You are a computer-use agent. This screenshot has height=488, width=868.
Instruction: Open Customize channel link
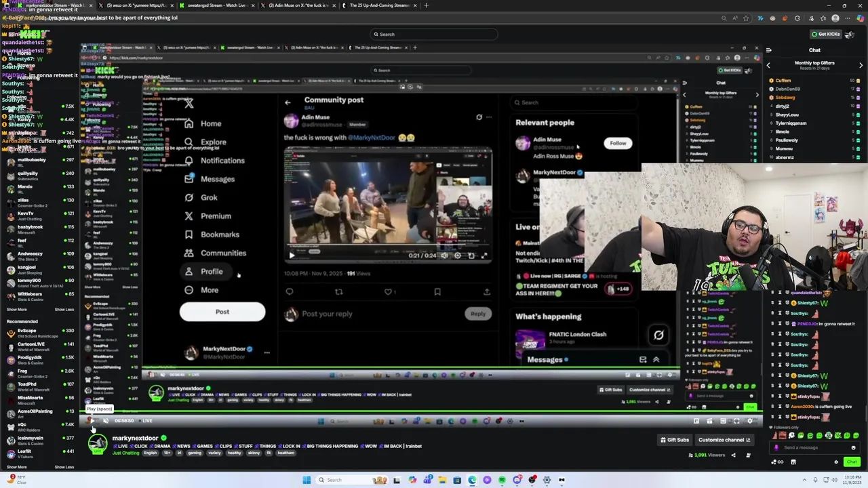click(724, 440)
